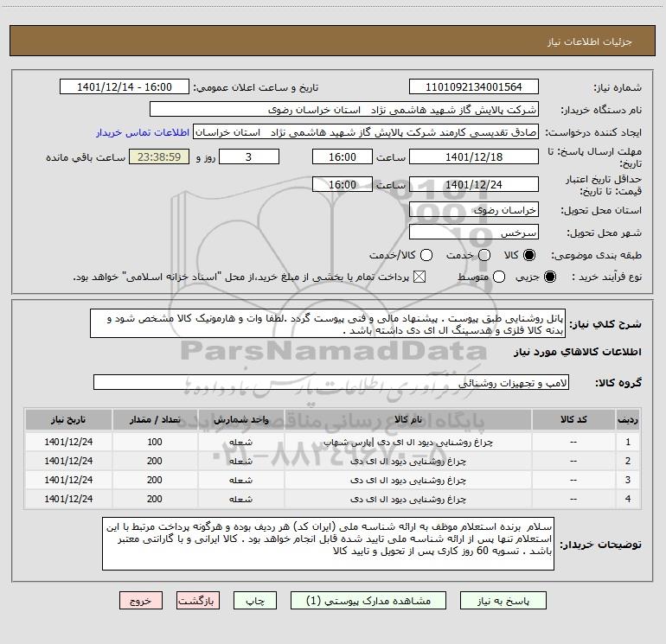The width and height of the screenshot is (666, 644).
Task: Click the بازگشت back button
Action: coord(199,600)
